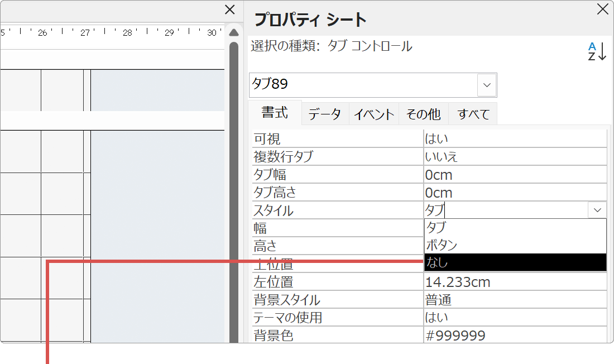Edit the 背景色 value #999999
The height and width of the screenshot is (364, 614).
click(x=502, y=335)
